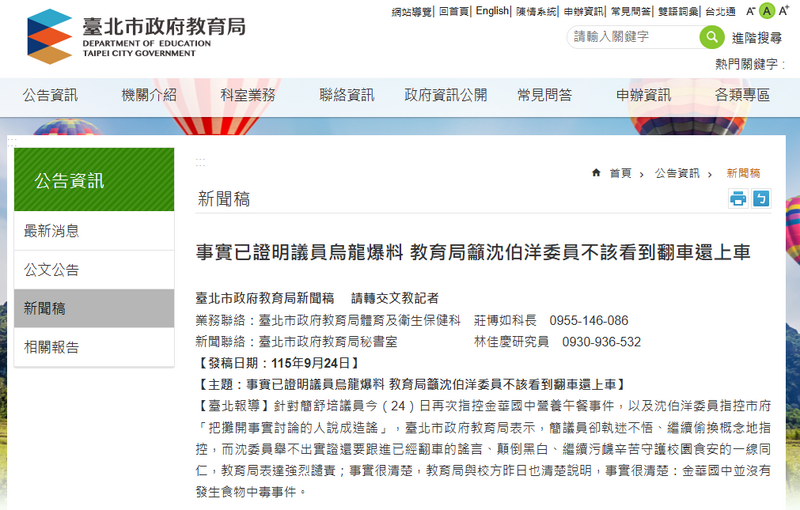Decrease font size with A- icon
Image resolution: width=800 pixels, height=510 pixels.
click(750, 11)
